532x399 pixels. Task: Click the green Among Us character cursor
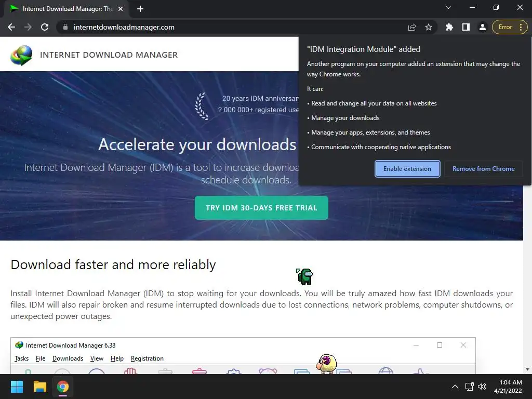(x=304, y=276)
